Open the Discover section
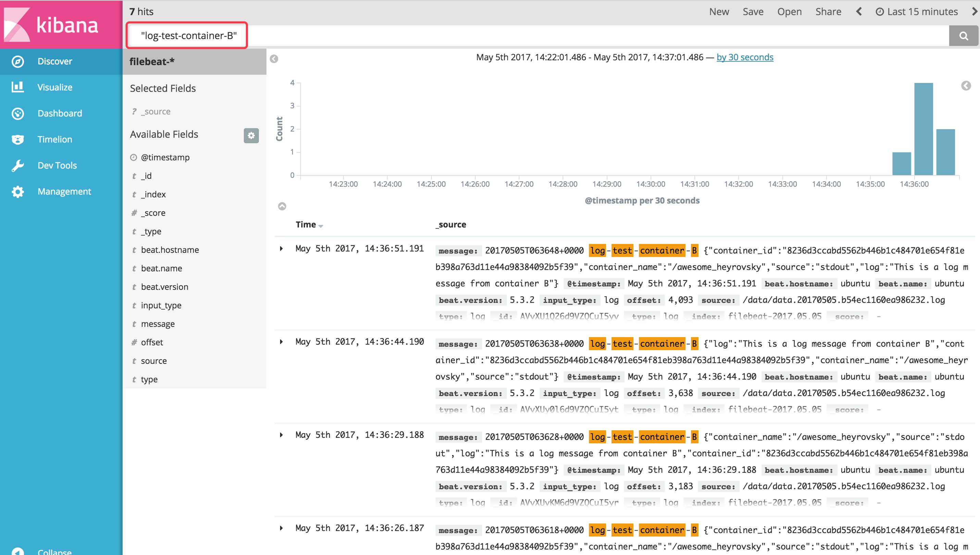This screenshot has width=980, height=555. (x=54, y=61)
